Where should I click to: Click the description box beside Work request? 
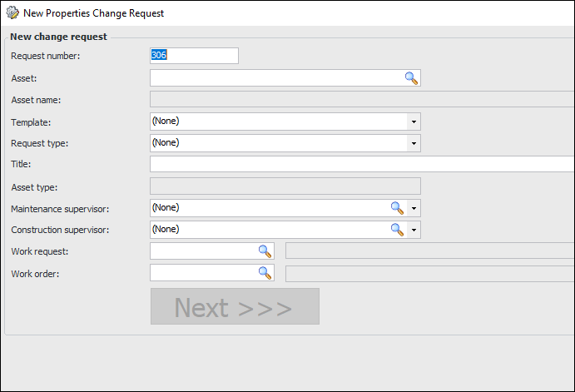point(429,251)
